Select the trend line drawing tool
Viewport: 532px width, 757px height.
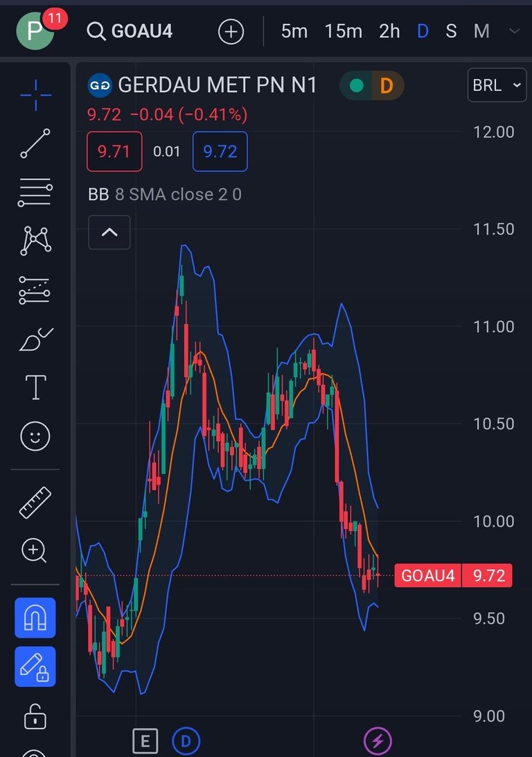(x=35, y=143)
